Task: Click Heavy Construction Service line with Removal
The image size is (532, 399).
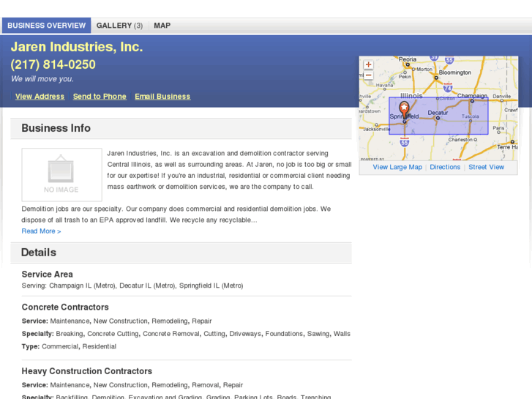Action: pos(132,385)
